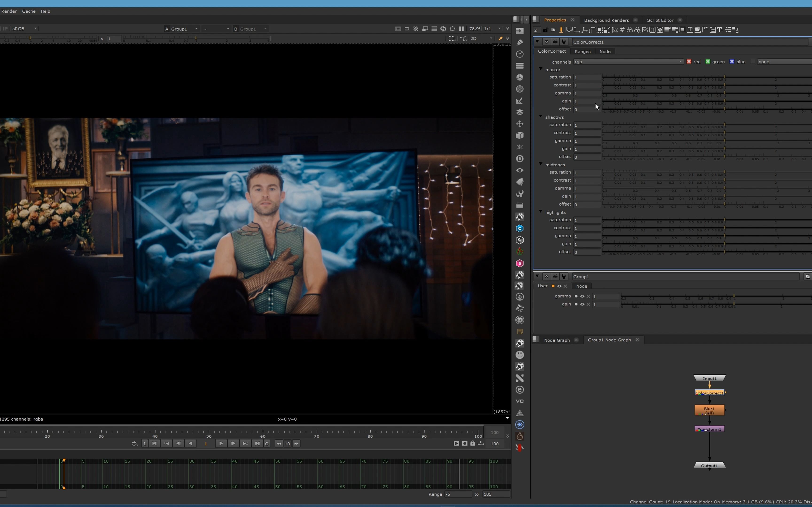
Task: Uncheck the red channel checkbox
Action: 689,62
